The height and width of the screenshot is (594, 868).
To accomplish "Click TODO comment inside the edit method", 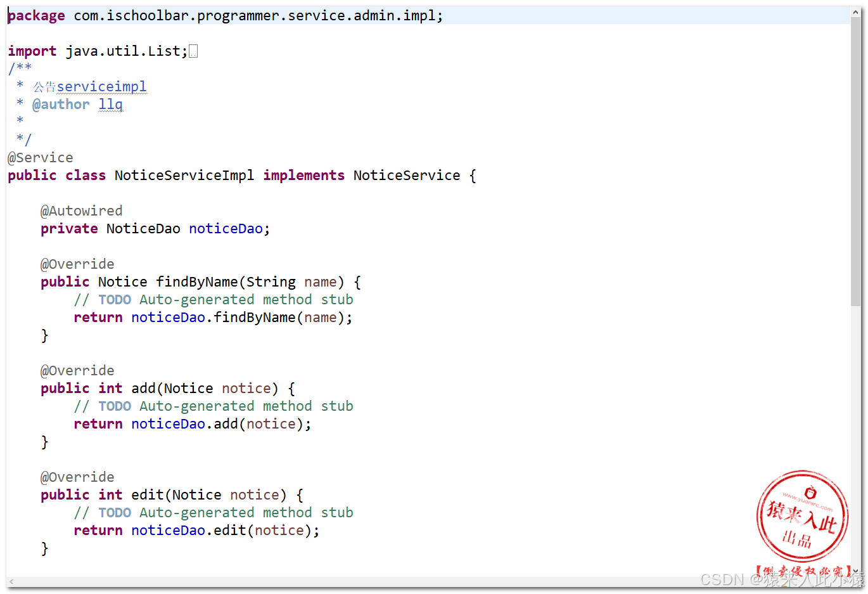I will 214,513.
